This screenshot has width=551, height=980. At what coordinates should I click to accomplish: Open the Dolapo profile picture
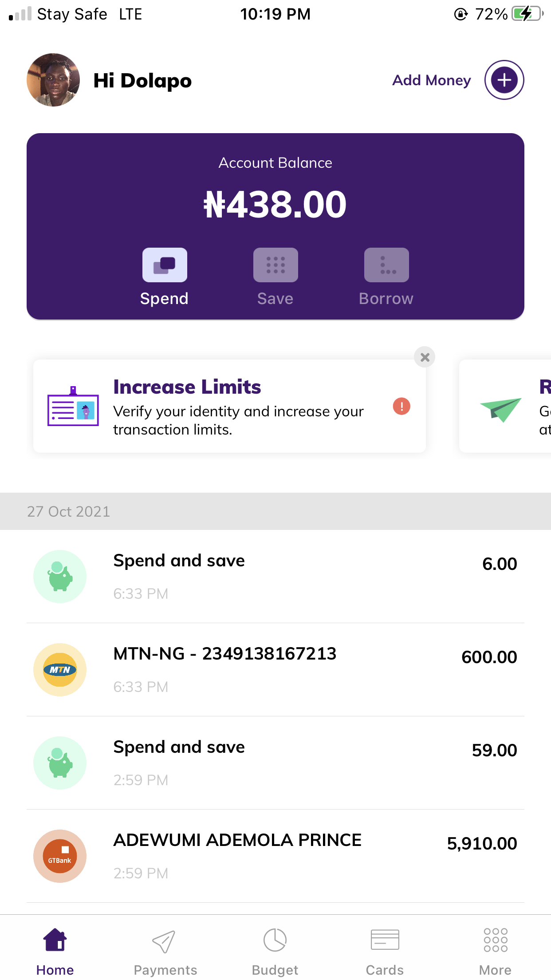click(x=53, y=80)
